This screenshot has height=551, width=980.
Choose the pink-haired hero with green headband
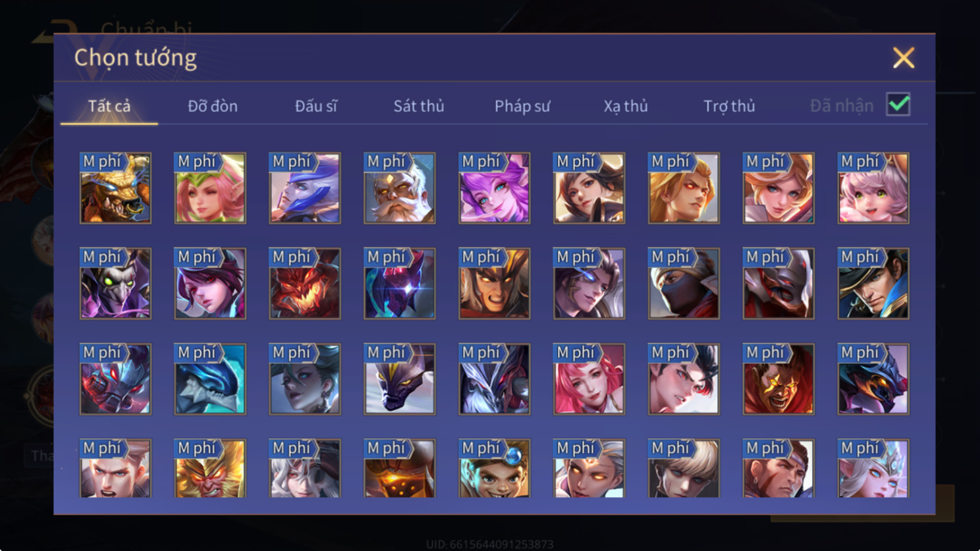(x=210, y=188)
